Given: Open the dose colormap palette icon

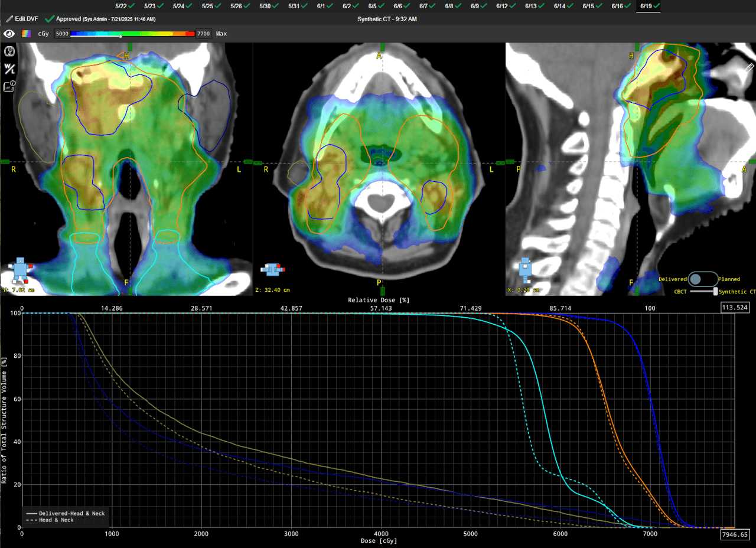Looking at the screenshot, I should tap(26, 34).
